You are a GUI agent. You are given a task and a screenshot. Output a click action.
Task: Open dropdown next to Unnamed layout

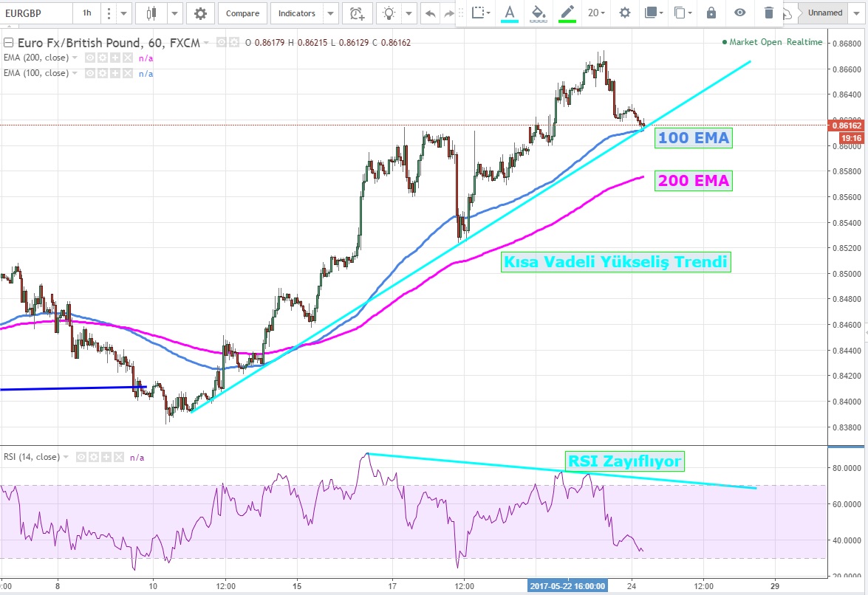857,13
